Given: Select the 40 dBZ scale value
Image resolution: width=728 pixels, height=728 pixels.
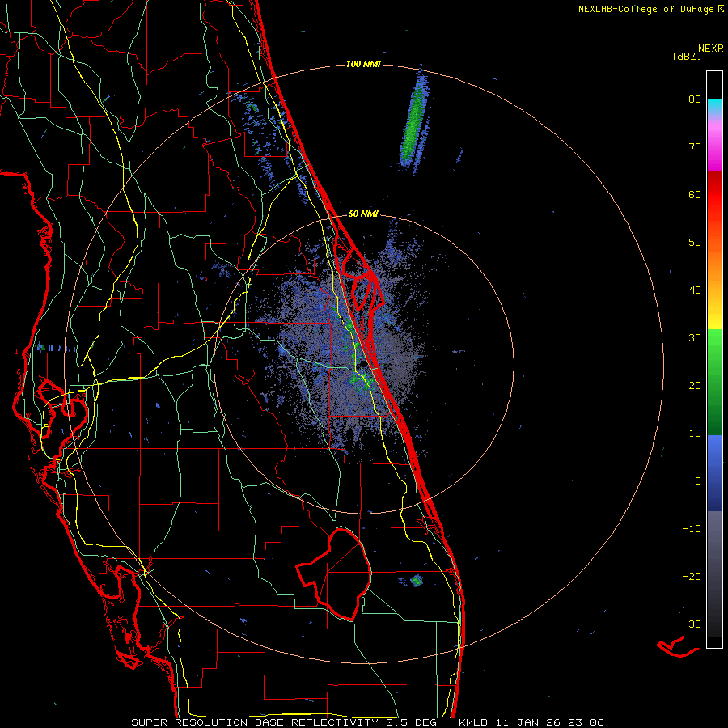Looking at the screenshot, I should pyautogui.click(x=695, y=290).
